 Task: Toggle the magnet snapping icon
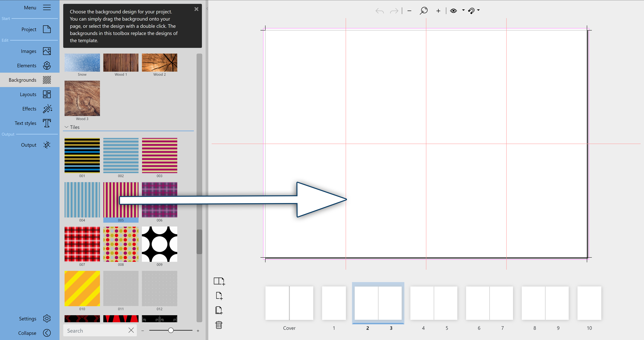tap(471, 11)
